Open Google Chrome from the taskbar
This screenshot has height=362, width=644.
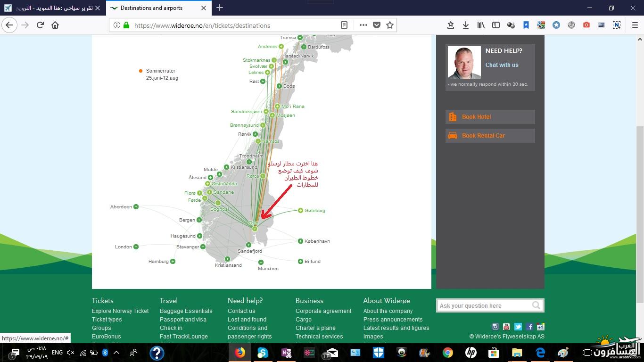pos(447,353)
